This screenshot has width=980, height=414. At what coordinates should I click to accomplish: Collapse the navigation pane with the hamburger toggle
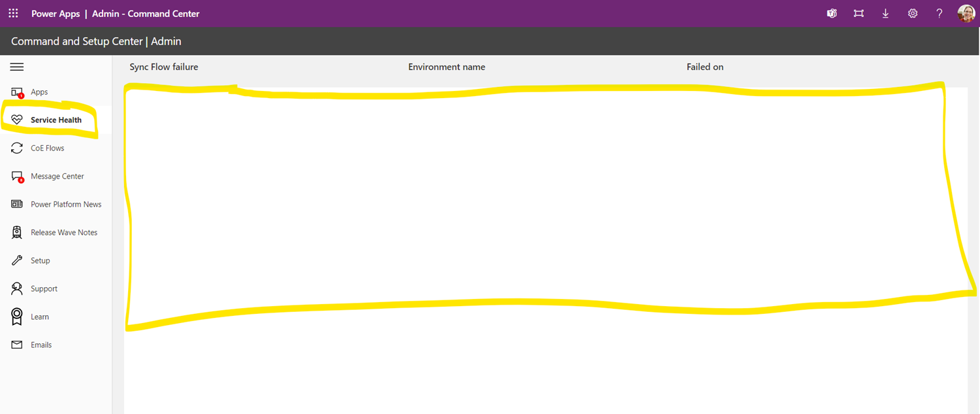16,67
